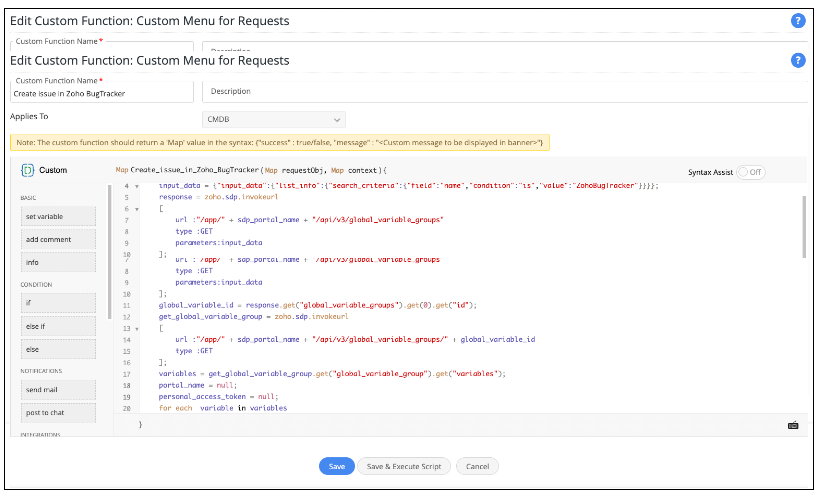Click the 'Applies To' label
This screenshot has height=498, width=822.
point(29,116)
